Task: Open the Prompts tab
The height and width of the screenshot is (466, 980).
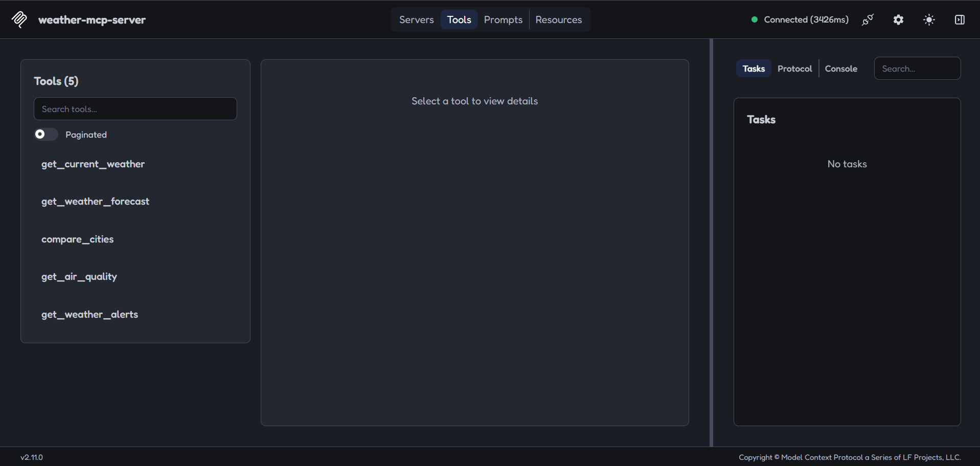Action: tap(503, 19)
